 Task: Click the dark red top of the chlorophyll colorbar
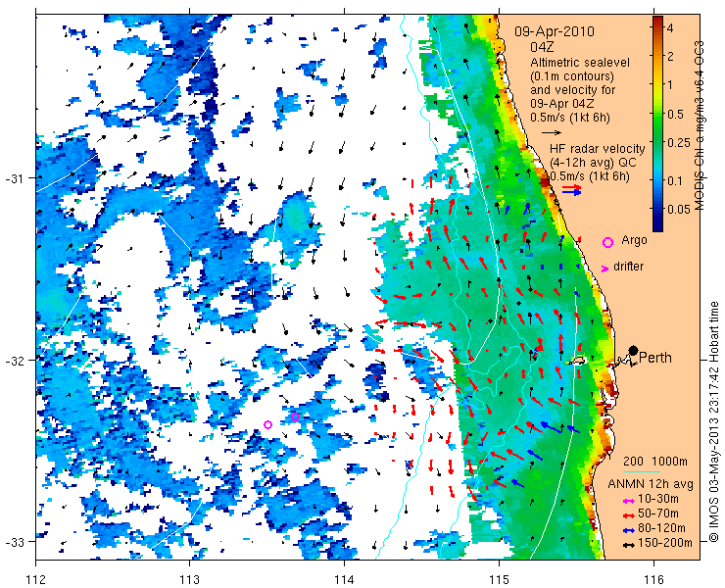coord(657,20)
